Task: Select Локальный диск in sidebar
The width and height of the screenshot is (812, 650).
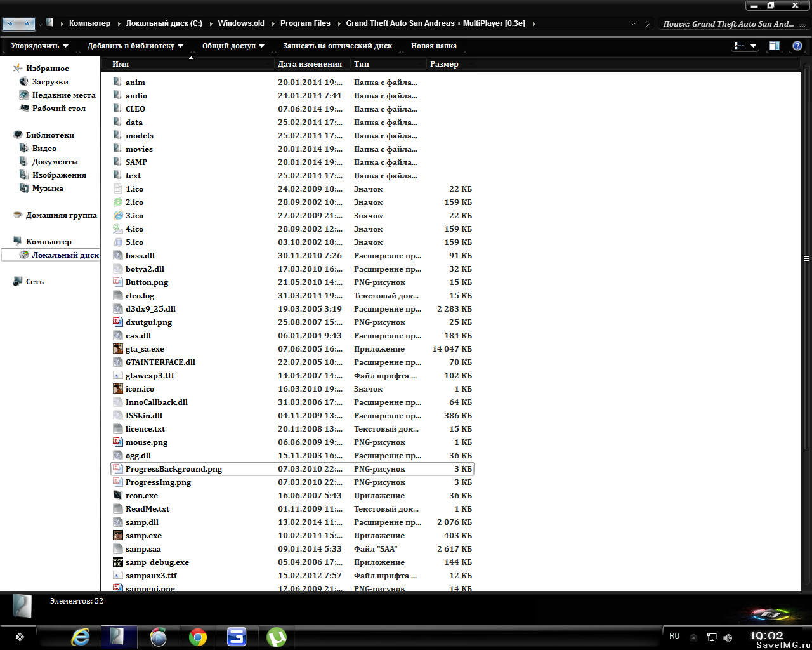Action: 51,255
